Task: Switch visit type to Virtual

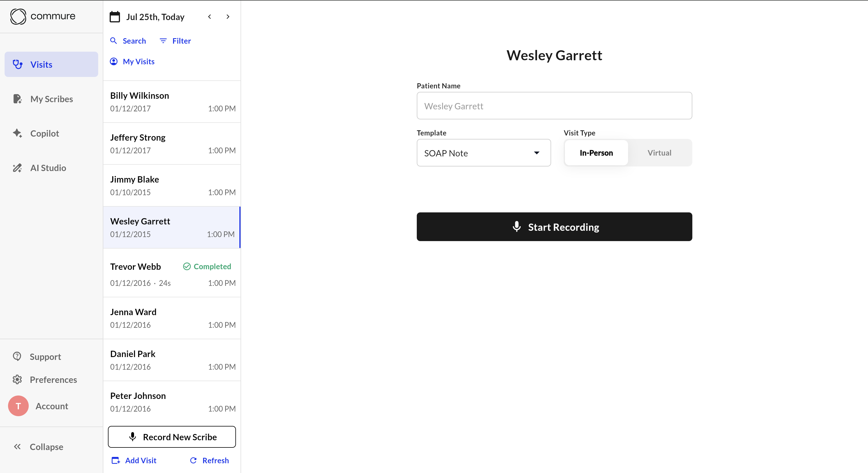Action: [659, 153]
